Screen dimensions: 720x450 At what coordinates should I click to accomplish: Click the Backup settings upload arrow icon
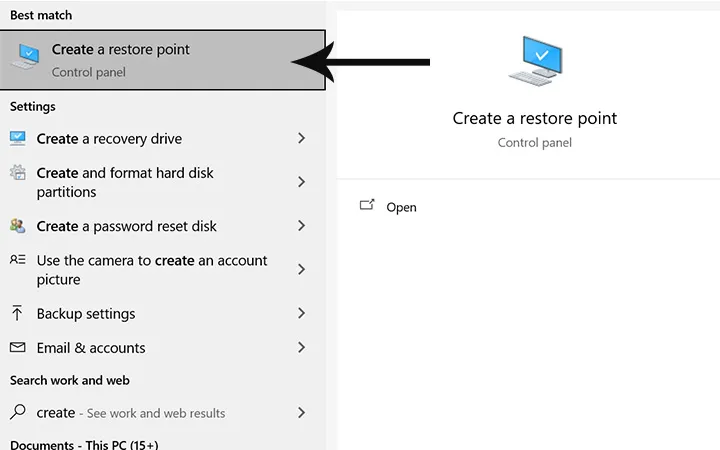tap(18, 314)
